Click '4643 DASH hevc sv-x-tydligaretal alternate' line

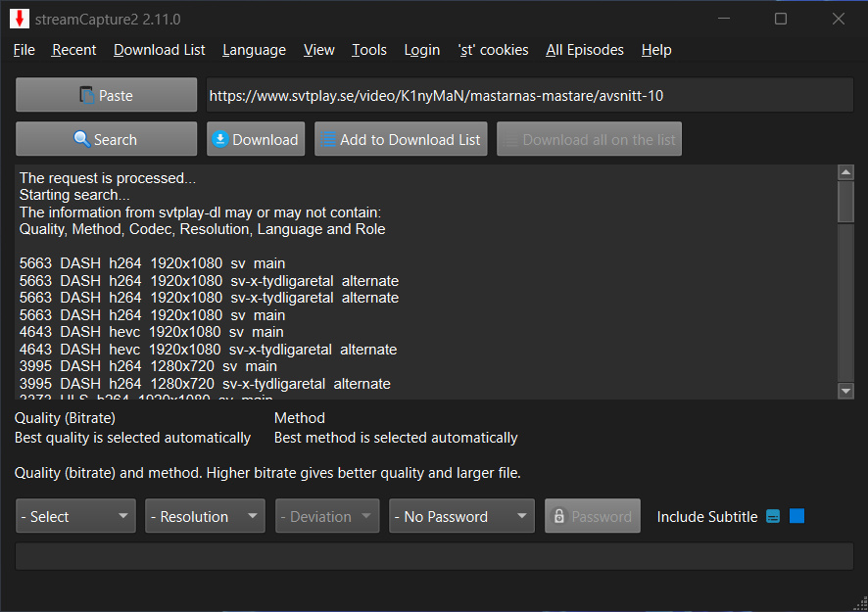[x=208, y=350]
